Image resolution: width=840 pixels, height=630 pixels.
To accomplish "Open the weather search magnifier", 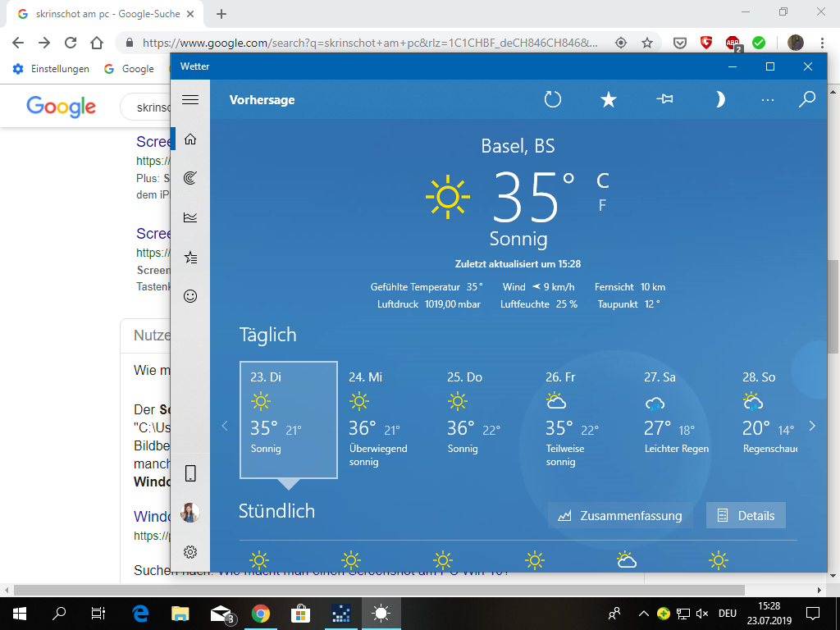I will (807, 100).
